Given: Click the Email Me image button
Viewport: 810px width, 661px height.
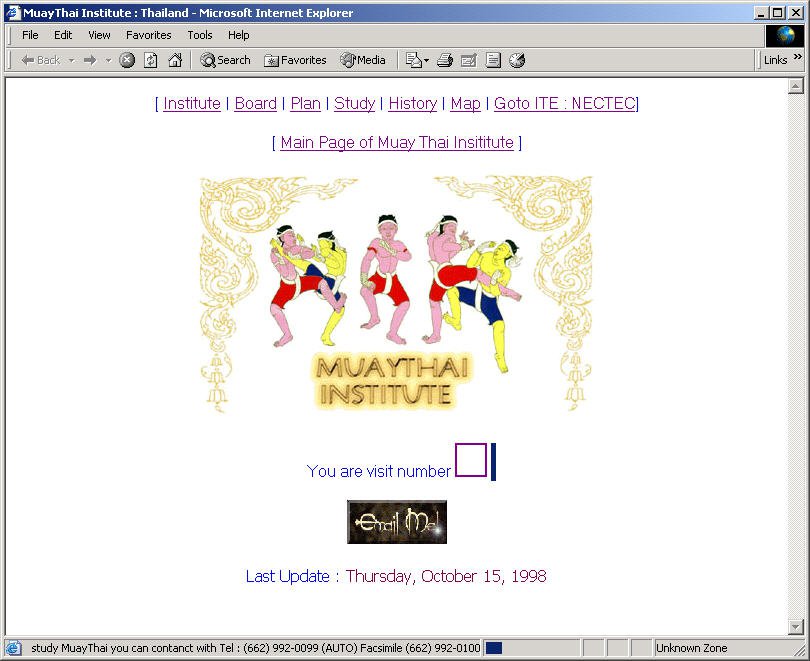Looking at the screenshot, I should (397, 522).
